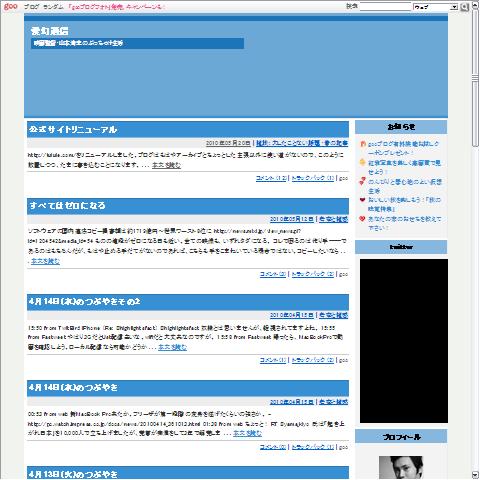The width and height of the screenshot is (480, 480).
Task: Open the comments link under 4月14日(水)のつぶやき
Action: 273,447
